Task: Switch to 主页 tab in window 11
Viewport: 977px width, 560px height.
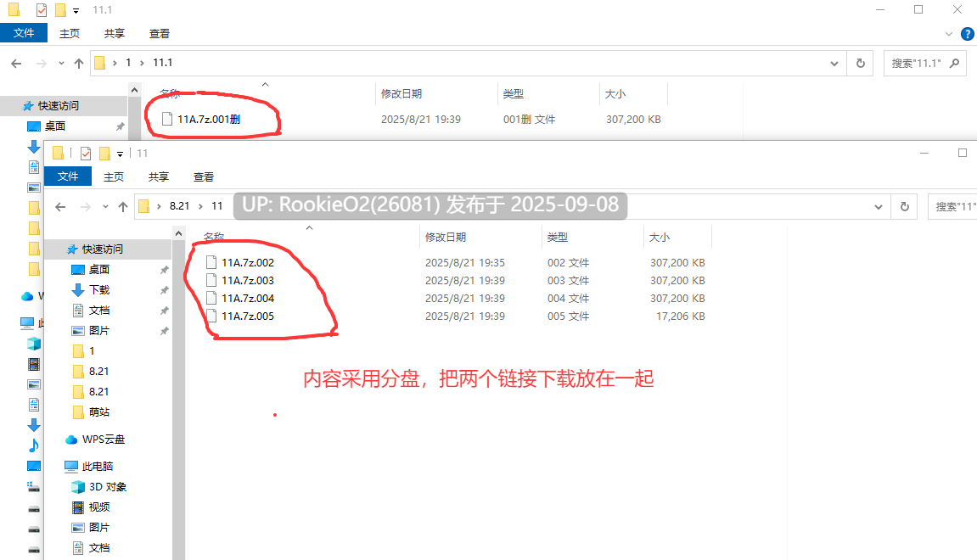Action: (x=114, y=176)
